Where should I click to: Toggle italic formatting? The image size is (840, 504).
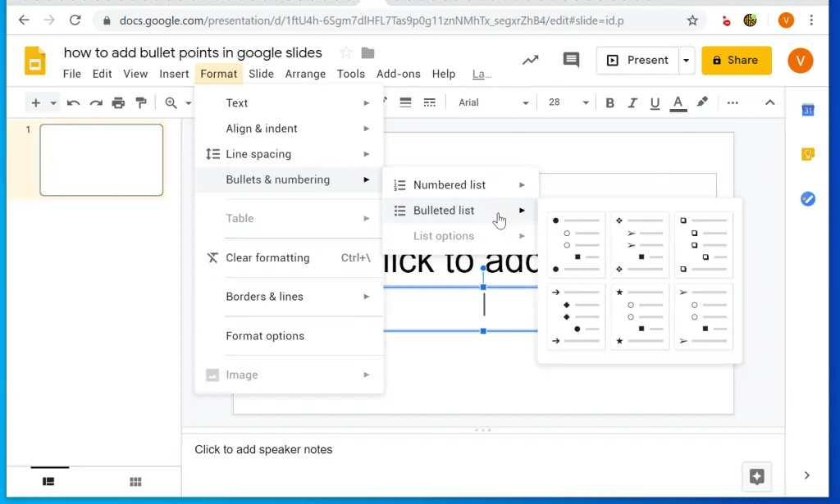tap(632, 102)
